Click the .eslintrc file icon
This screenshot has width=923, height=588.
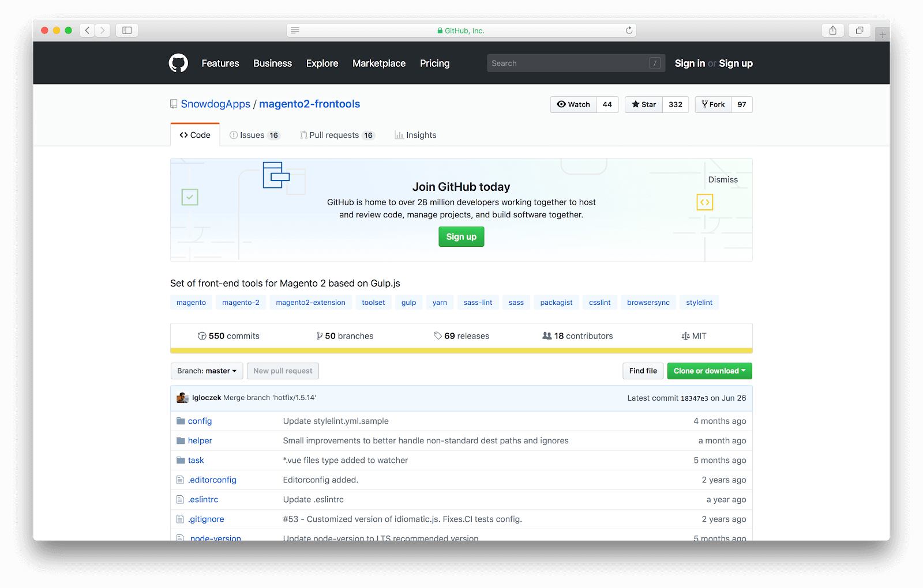point(180,499)
